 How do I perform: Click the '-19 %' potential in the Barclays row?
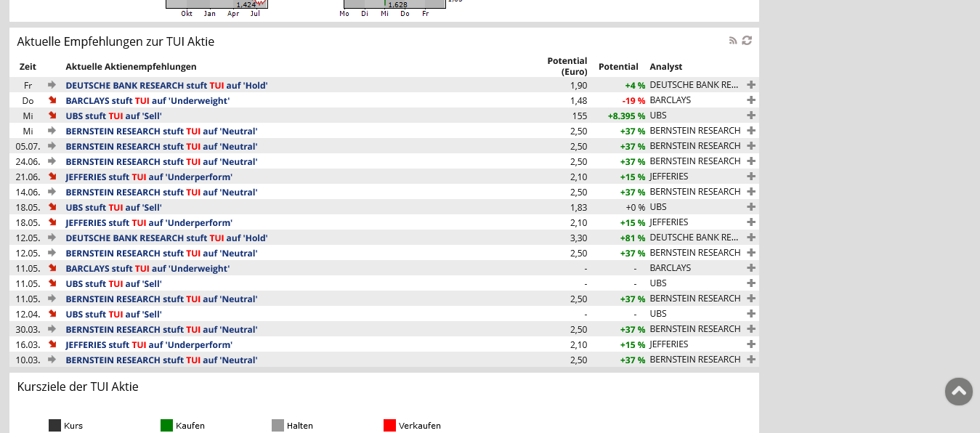(x=633, y=101)
